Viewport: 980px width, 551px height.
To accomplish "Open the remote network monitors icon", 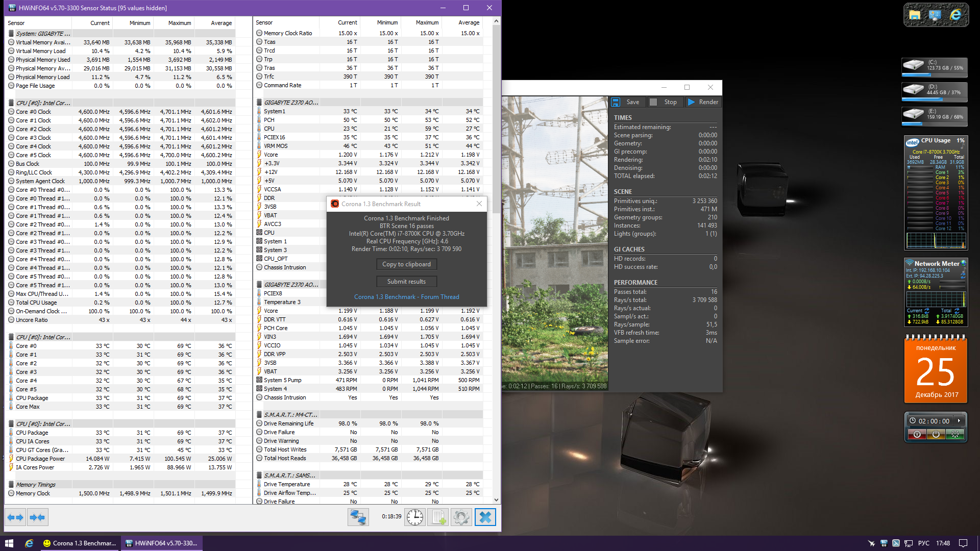I will tap(358, 517).
